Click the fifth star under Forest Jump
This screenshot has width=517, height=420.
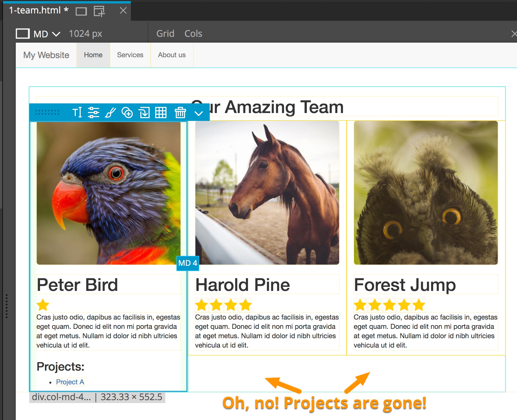tap(419, 305)
